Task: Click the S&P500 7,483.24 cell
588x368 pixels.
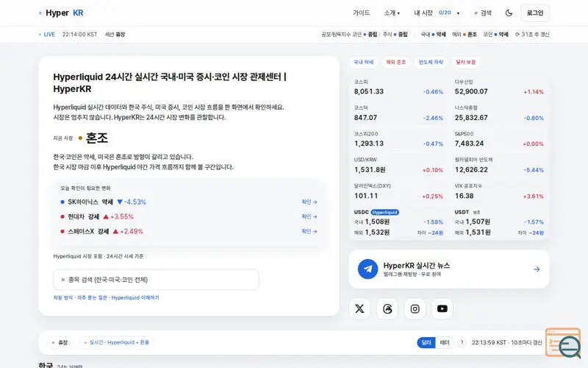Action: pyautogui.click(x=499, y=139)
